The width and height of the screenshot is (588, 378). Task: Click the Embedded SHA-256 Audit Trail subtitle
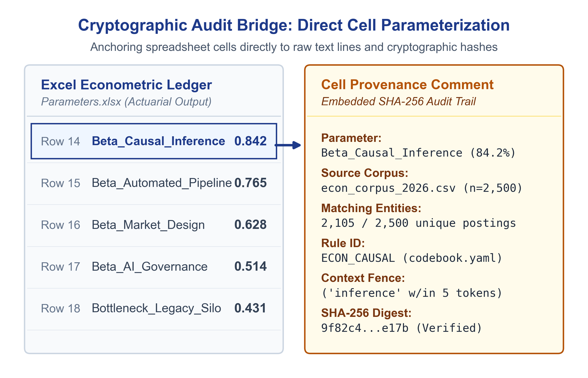[x=398, y=101]
